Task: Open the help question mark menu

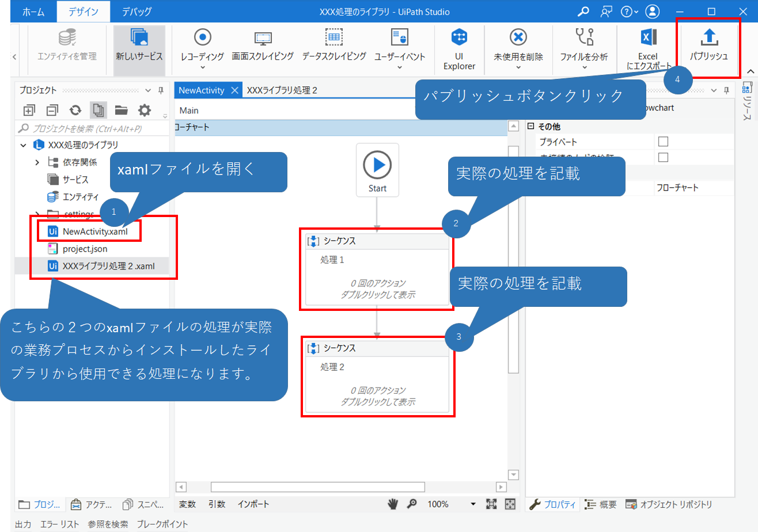Action: [x=629, y=12]
